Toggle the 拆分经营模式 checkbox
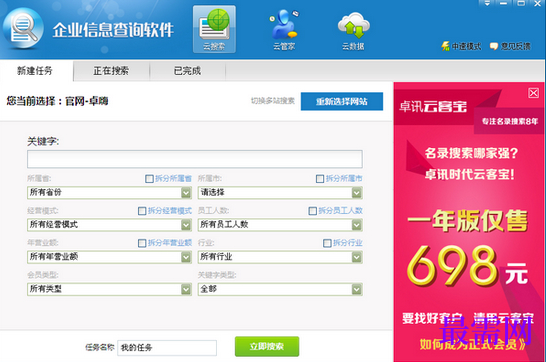This screenshot has height=362, width=551. [142, 211]
